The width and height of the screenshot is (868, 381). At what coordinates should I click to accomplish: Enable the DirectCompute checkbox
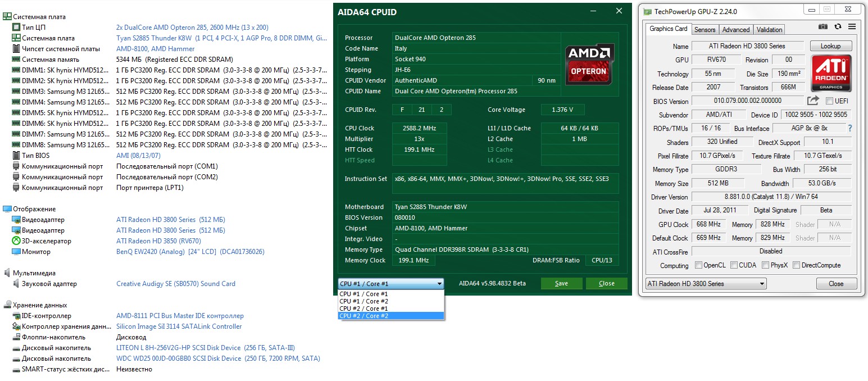point(796,265)
